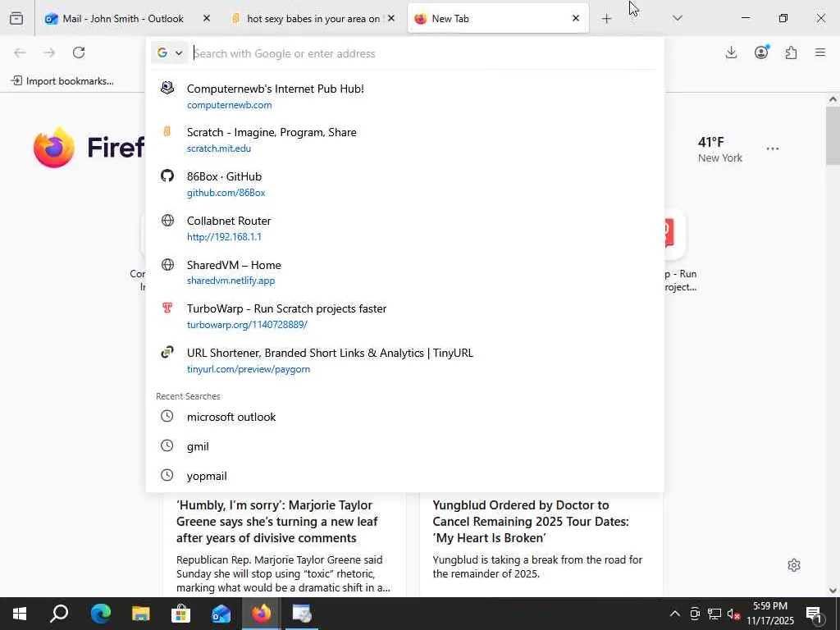Choose Scratch - Imagine, Program, Share suggestion
Viewport: 840px width, 630px height.
pos(404,139)
